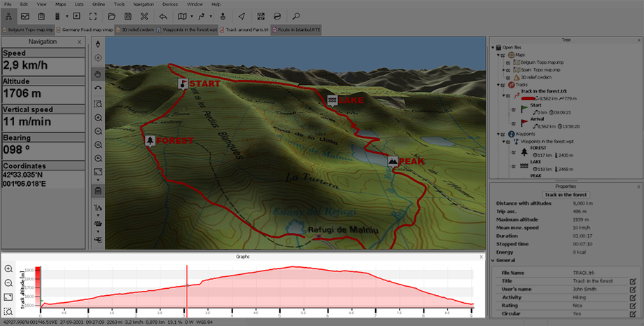644x326 pixels.
Task: Select the pan hand tool
Action: point(98,73)
